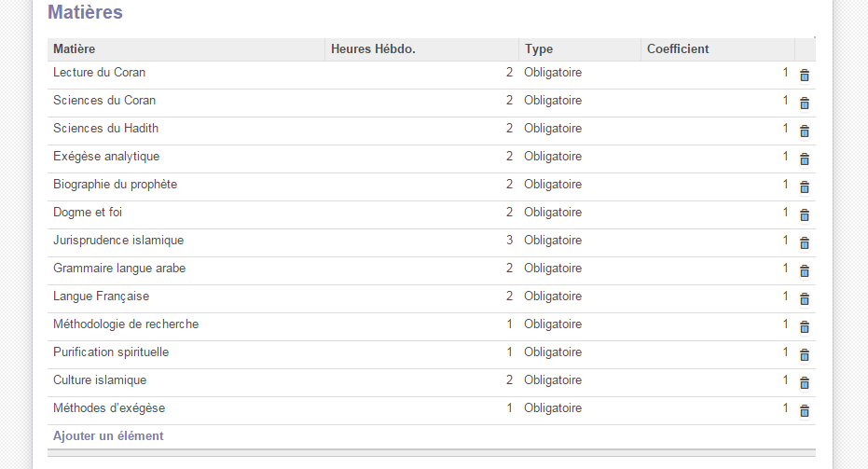Trash the Culture islamique entry
This screenshot has width=868, height=469.
point(805,383)
